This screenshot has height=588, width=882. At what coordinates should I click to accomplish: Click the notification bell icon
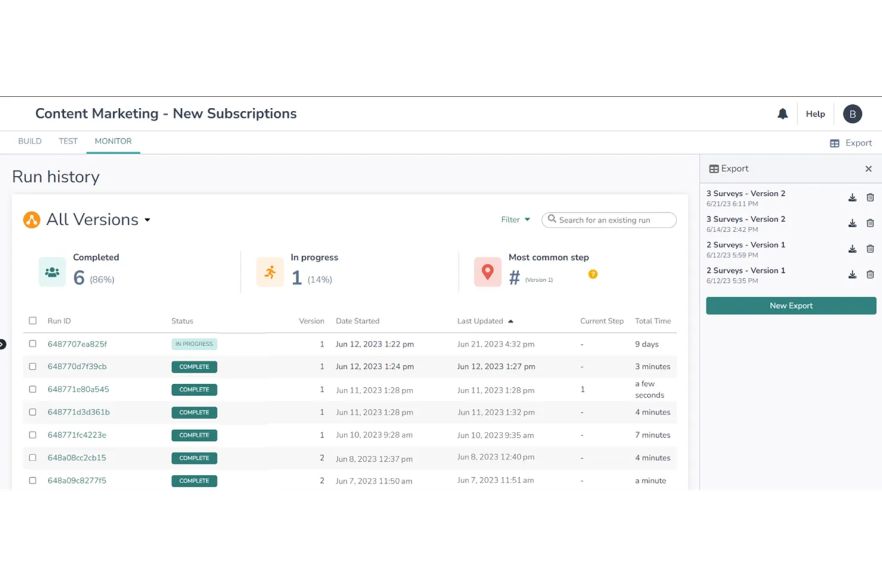coord(783,113)
